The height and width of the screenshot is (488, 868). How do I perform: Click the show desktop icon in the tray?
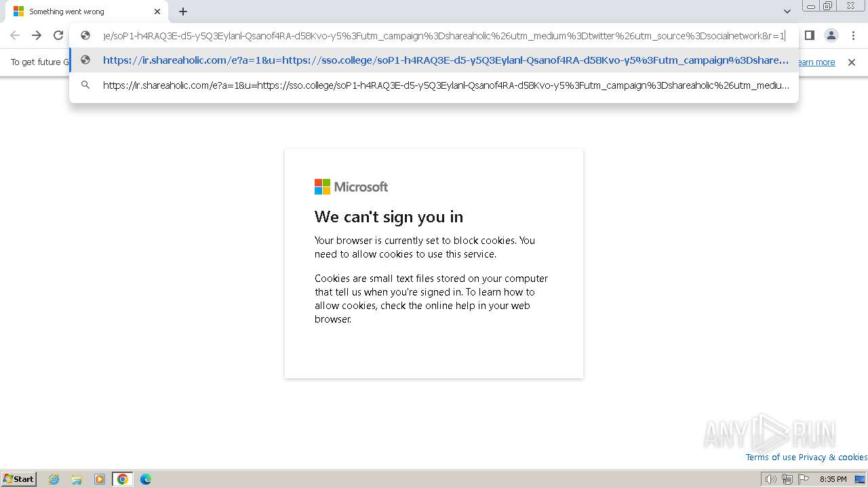click(860, 479)
